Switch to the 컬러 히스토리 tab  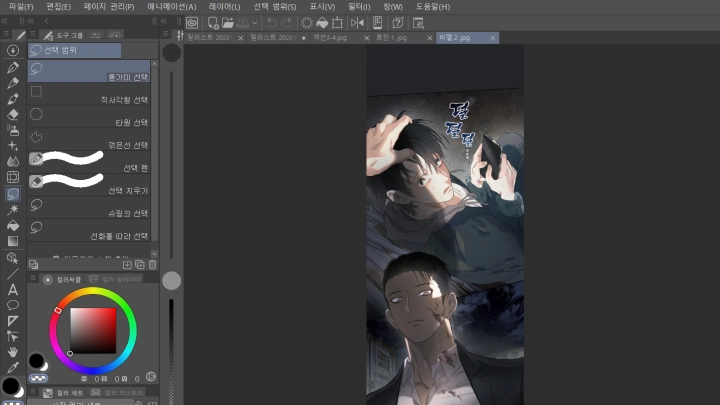117,393
